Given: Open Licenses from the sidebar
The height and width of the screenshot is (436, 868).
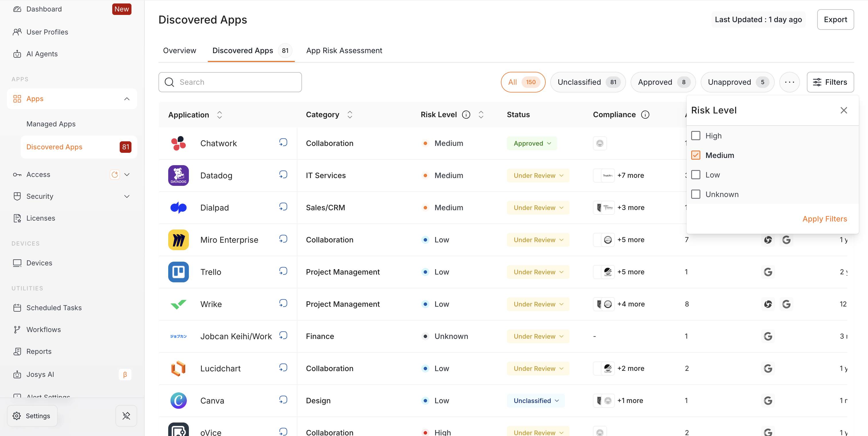Looking at the screenshot, I should click(40, 218).
